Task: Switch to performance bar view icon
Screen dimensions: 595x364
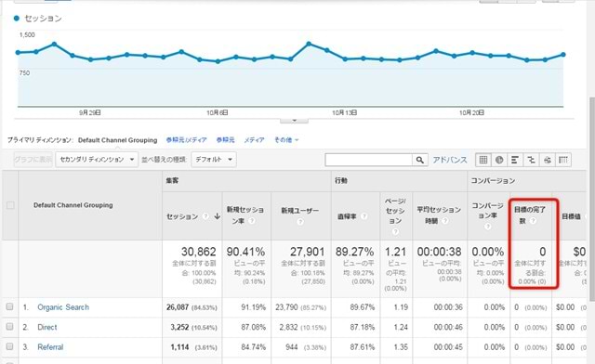Action: tap(515, 160)
